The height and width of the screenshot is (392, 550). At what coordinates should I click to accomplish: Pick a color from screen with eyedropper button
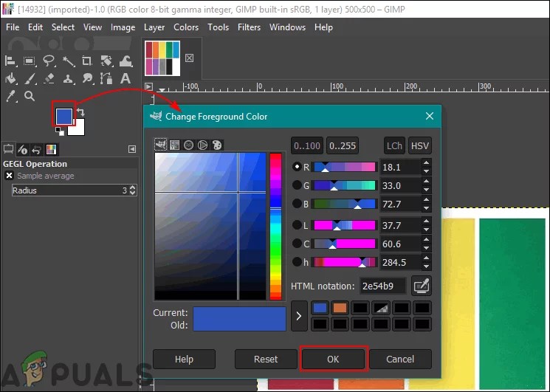(422, 286)
